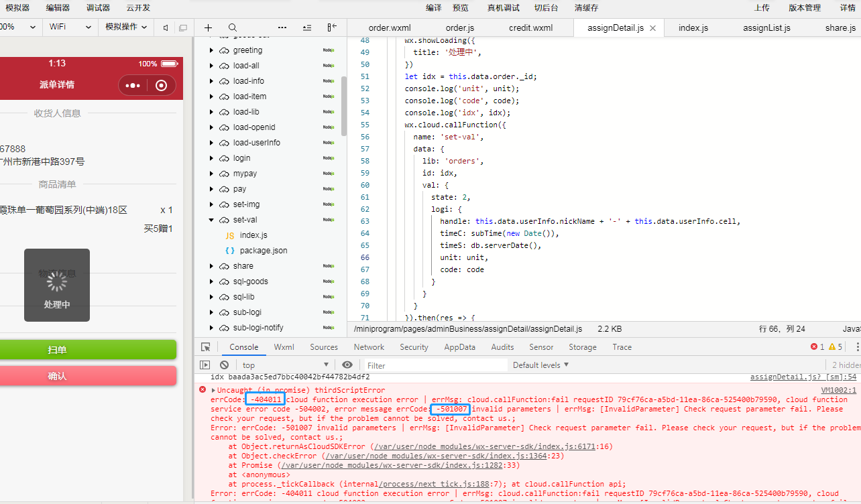Open the Default levels dropdown
Image resolution: width=861 pixels, height=504 pixels.
(540, 365)
